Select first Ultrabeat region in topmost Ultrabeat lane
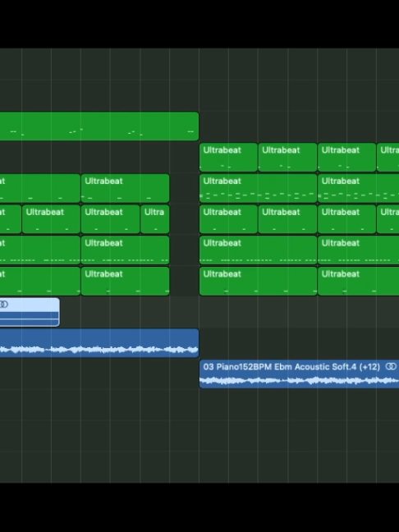This screenshot has height=532, width=399. coord(228,157)
